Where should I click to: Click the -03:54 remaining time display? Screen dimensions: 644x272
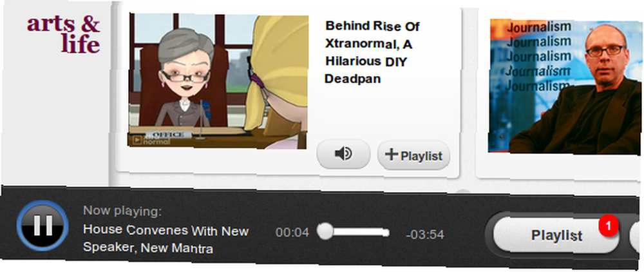pyautogui.click(x=424, y=235)
